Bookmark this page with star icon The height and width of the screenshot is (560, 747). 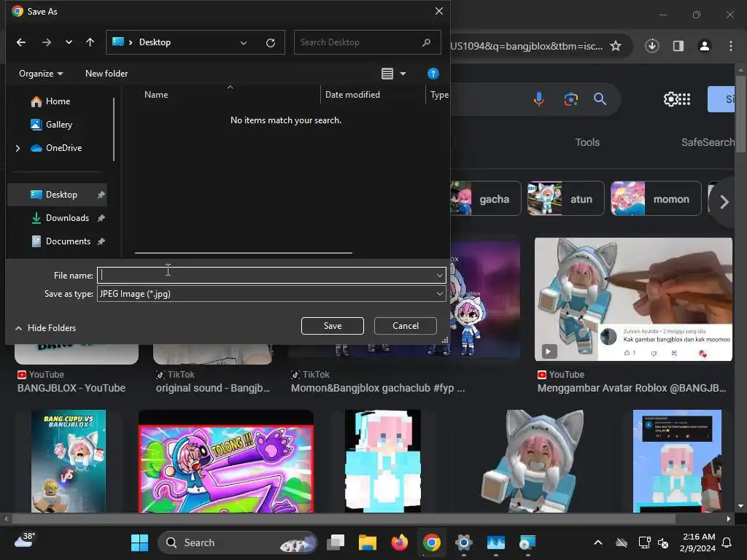click(x=616, y=46)
